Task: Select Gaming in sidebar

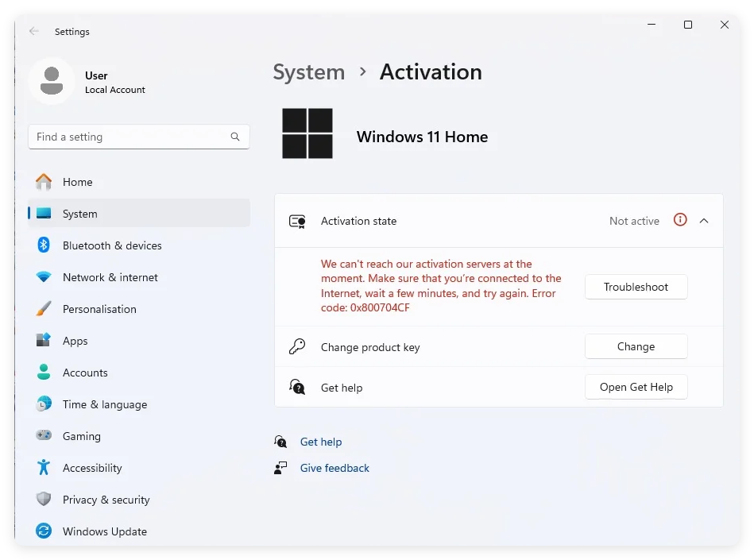Action: (139, 436)
